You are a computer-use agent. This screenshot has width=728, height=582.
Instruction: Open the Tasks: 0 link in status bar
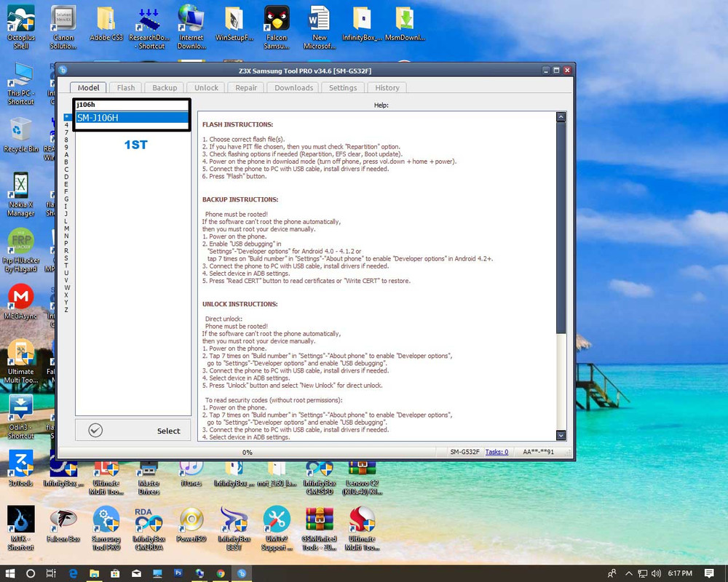pos(496,452)
